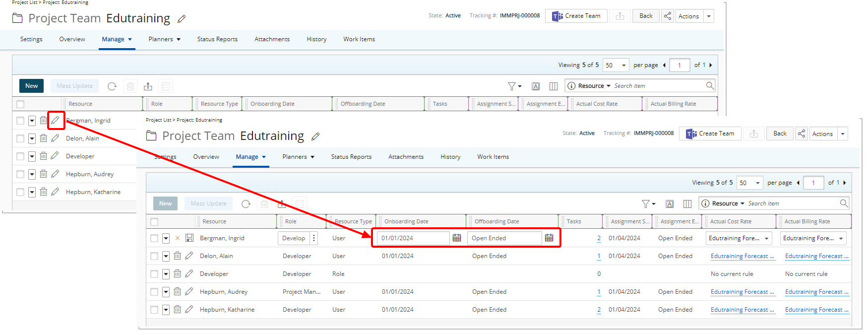Open calendar picker for Offboarding Date field

(549, 238)
